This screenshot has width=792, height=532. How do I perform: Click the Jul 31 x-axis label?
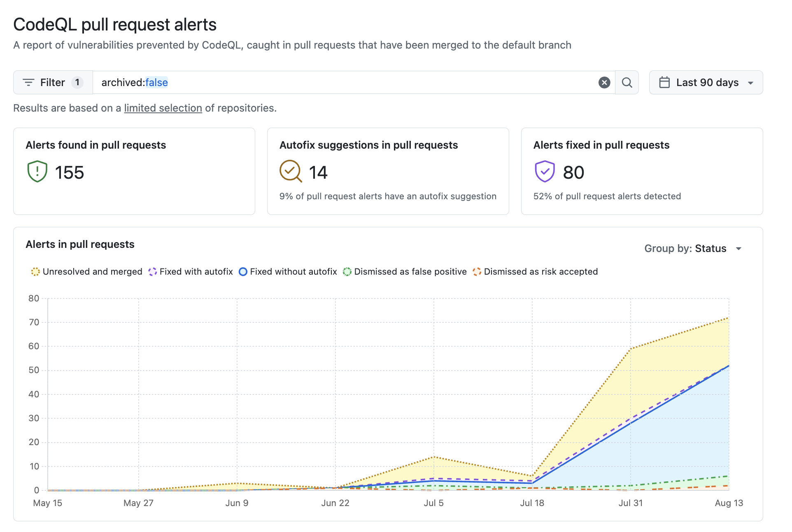pos(630,503)
